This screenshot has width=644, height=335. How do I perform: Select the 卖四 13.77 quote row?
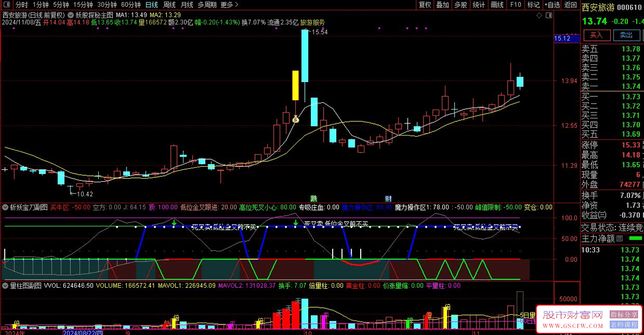(x=612, y=58)
